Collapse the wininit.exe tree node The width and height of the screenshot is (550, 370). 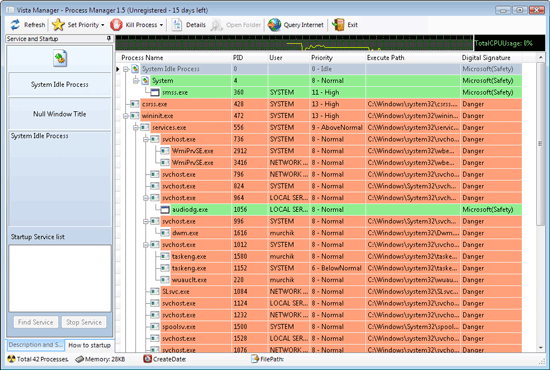126,116
